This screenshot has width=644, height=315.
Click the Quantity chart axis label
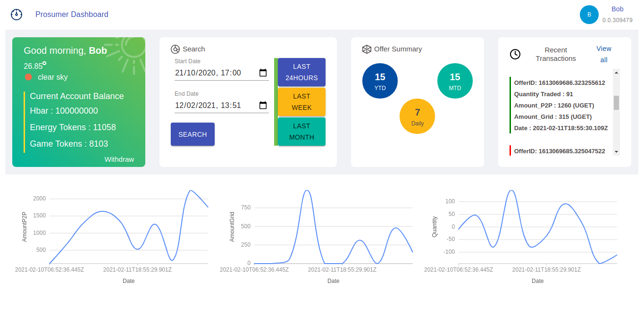pyautogui.click(x=435, y=226)
